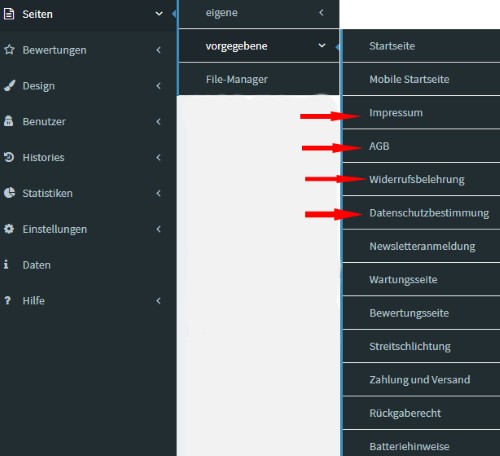The image size is (500, 456).
Task: Collapse the Seiten menu chevron
Action: pyautogui.click(x=159, y=14)
